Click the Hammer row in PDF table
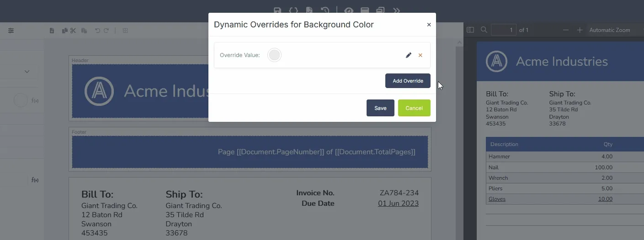644x240 pixels. click(x=564, y=157)
